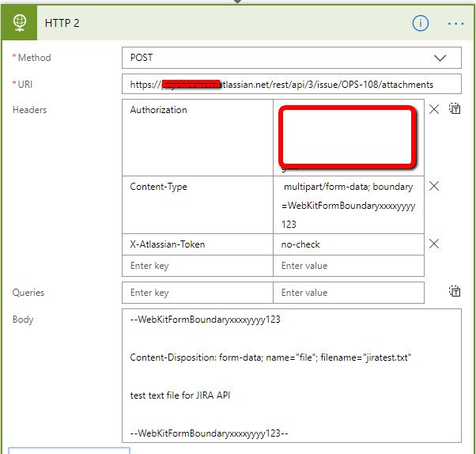Open the info icon for HTTP 2

pyautogui.click(x=420, y=23)
